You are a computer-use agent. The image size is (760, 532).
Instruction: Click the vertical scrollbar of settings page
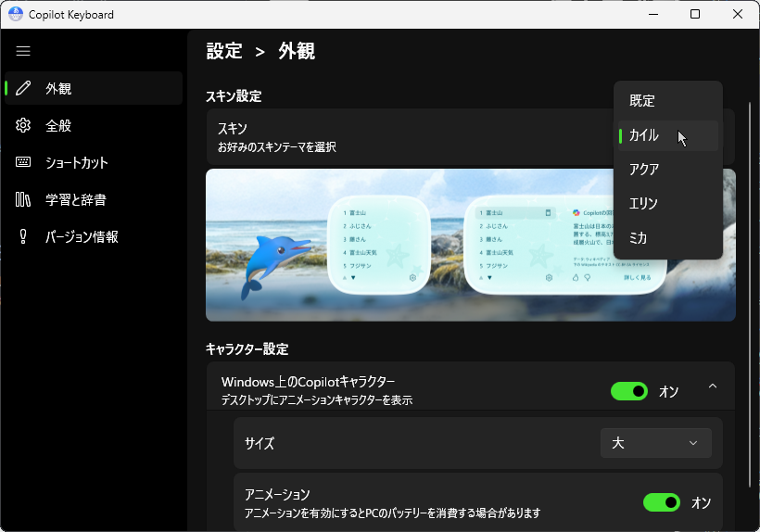coord(749,294)
